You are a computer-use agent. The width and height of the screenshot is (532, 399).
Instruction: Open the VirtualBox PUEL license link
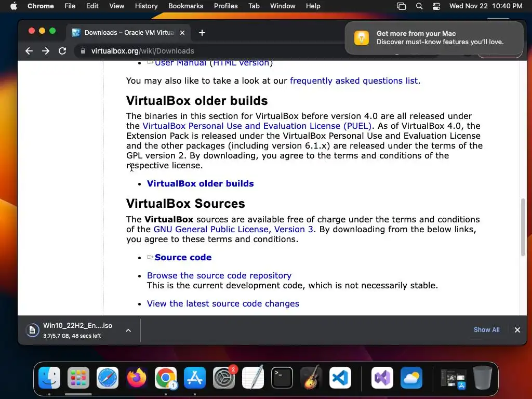click(257, 126)
